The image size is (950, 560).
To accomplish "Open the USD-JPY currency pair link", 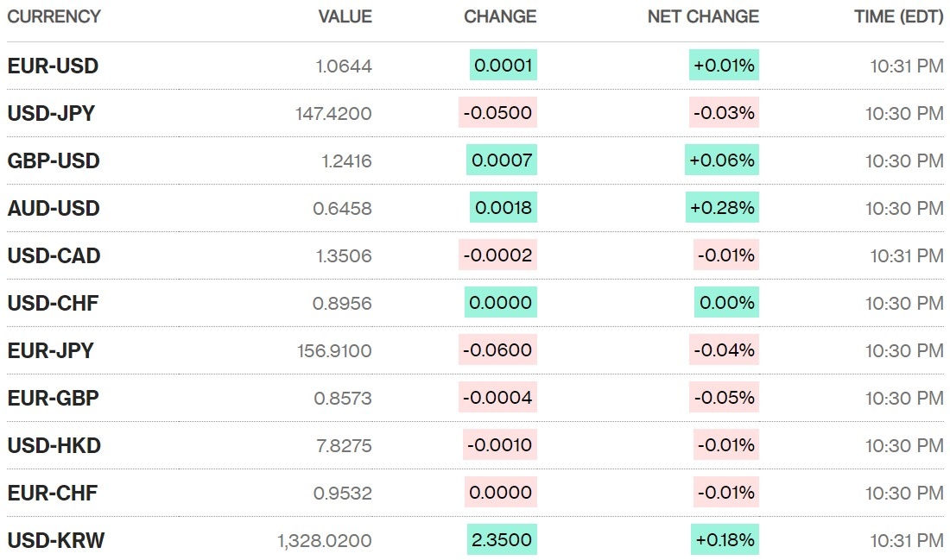I will [51, 113].
